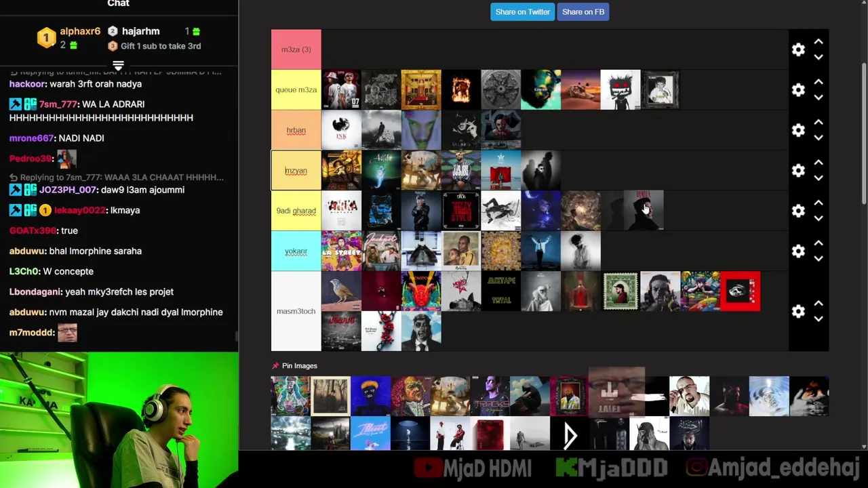Move hrban tier down with arrow
This screenshot has height=488, width=868.
coord(818,138)
